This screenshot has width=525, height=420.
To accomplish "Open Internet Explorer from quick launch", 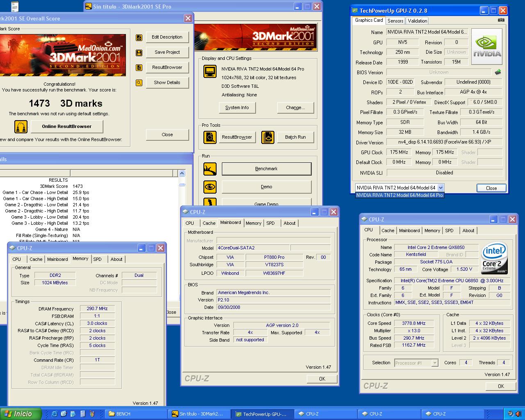I will point(54,414).
